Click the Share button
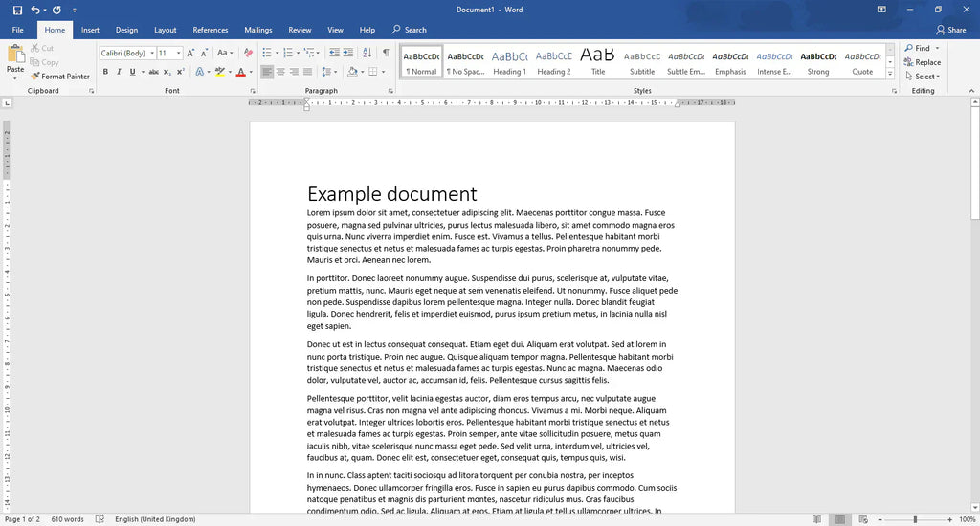This screenshot has height=526, width=980. pos(950,30)
